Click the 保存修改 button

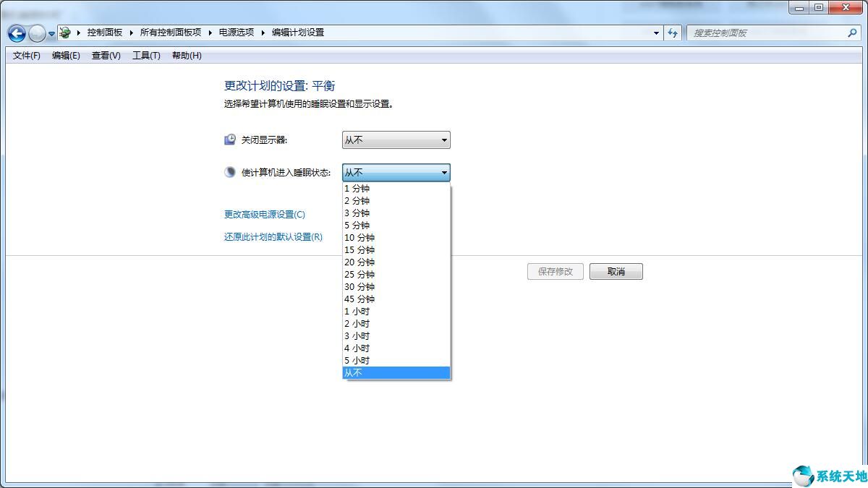[556, 272]
